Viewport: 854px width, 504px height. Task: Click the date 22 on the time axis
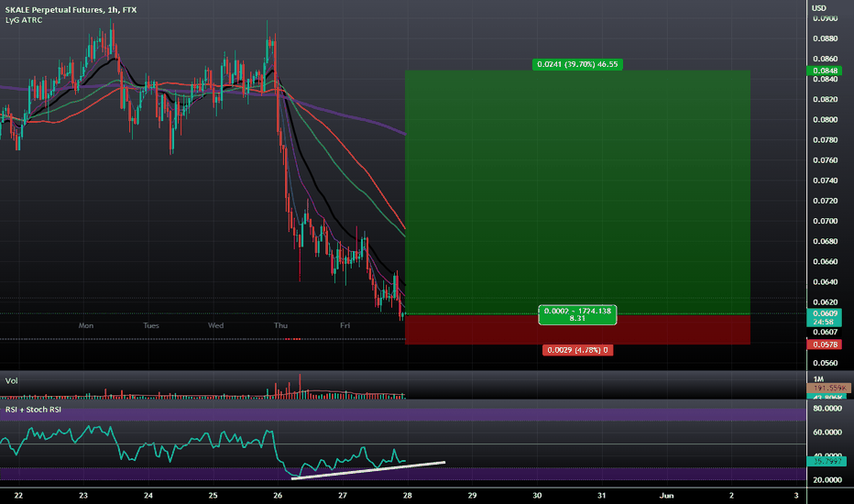(x=18, y=495)
